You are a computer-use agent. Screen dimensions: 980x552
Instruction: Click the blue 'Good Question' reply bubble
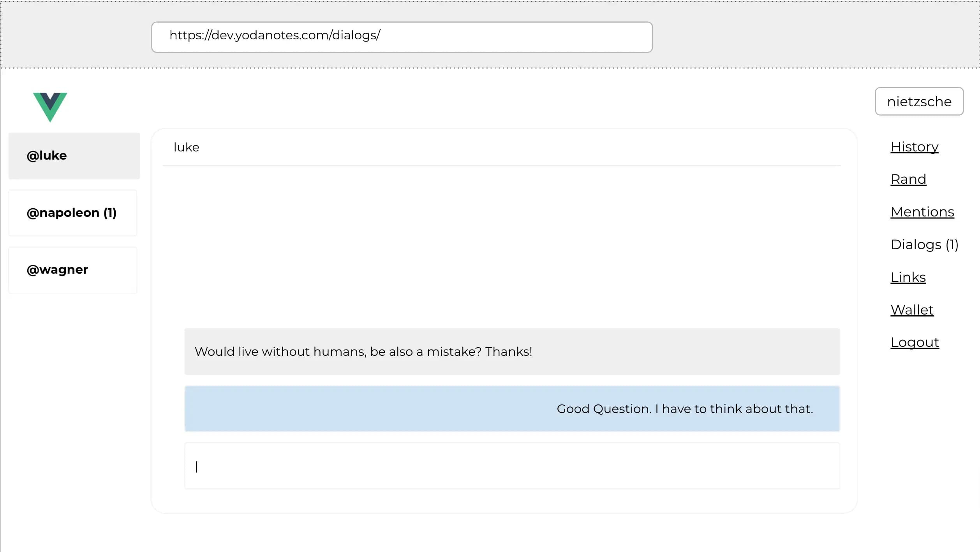(x=512, y=409)
